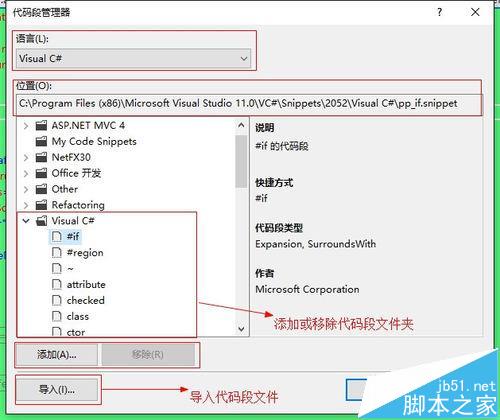
Task: Click the 导入(I)... import button
Action: [x=57, y=389]
